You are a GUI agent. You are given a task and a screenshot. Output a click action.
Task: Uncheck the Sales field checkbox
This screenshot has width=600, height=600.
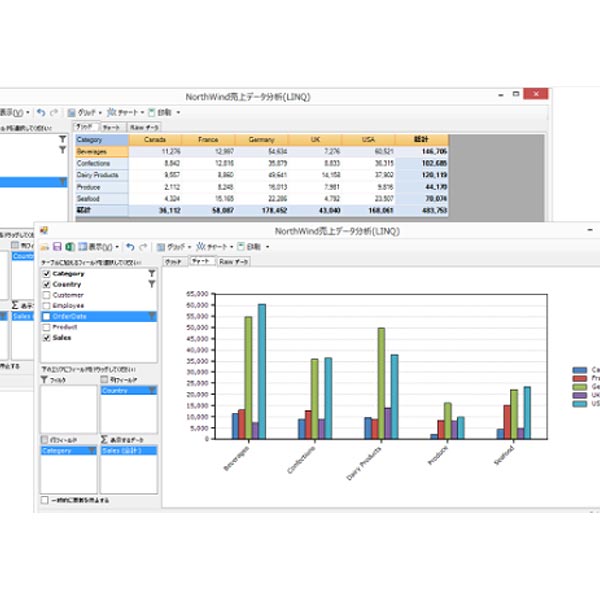47,338
